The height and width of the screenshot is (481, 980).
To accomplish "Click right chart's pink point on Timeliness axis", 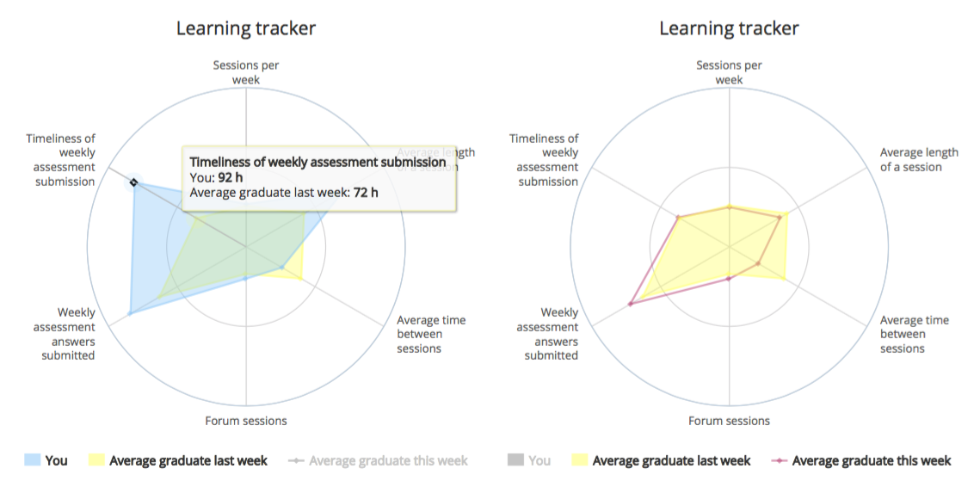I will pyautogui.click(x=678, y=219).
